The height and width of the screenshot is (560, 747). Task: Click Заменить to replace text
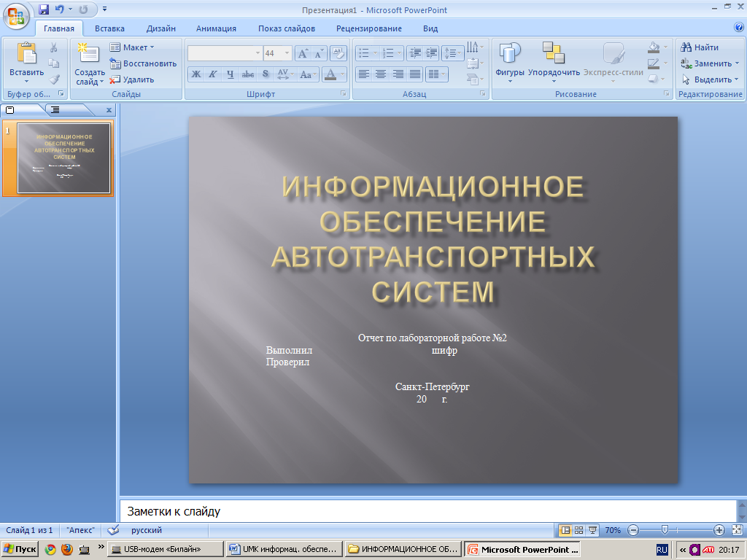[x=710, y=63]
